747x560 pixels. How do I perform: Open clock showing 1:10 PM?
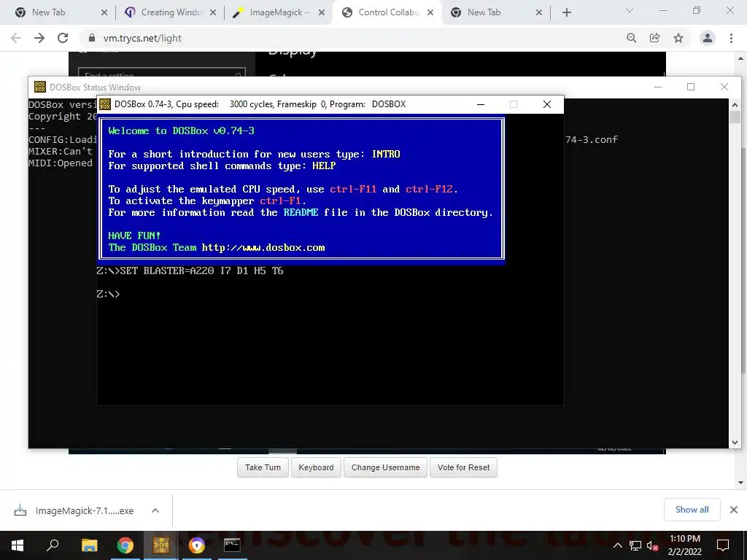click(684, 545)
